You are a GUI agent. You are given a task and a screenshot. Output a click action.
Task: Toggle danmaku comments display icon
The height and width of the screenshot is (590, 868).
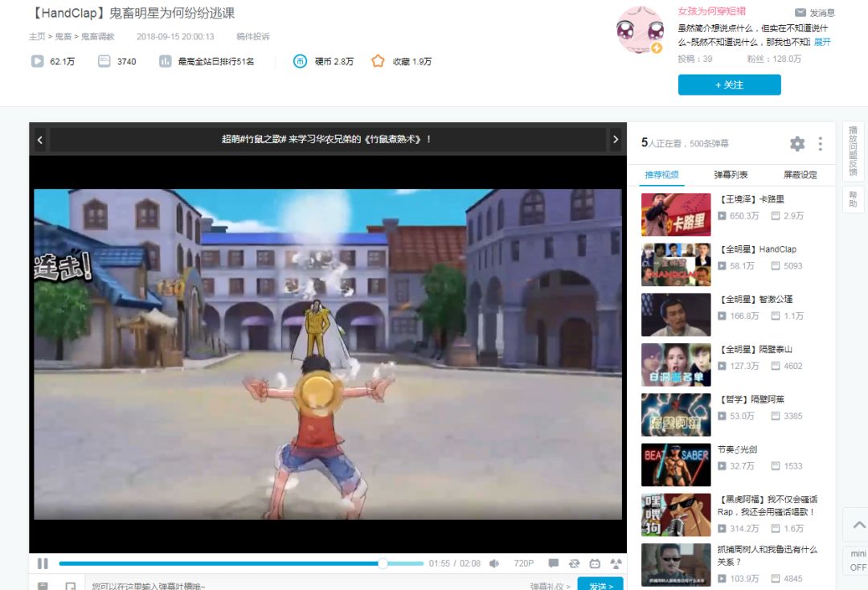(x=553, y=563)
